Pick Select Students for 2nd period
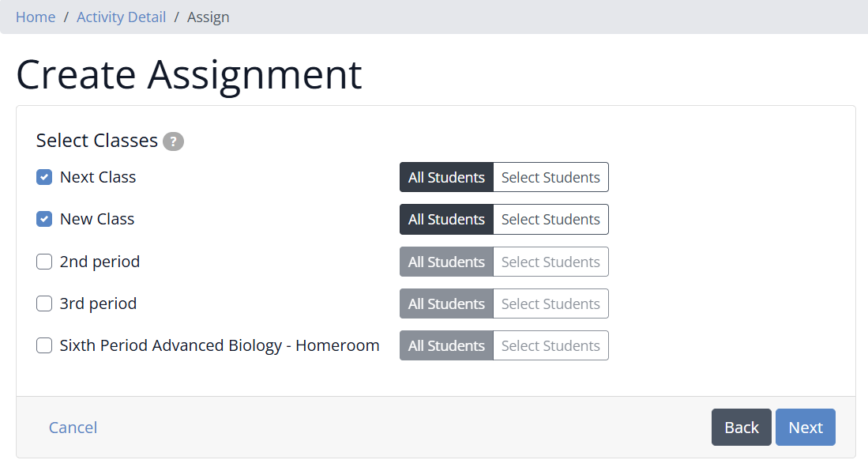 coord(550,262)
